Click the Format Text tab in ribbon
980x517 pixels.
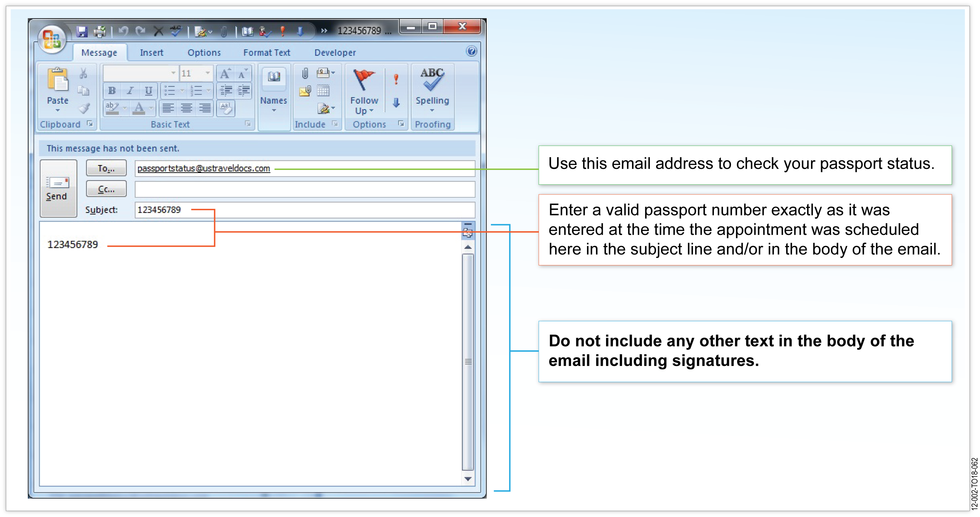click(x=267, y=53)
